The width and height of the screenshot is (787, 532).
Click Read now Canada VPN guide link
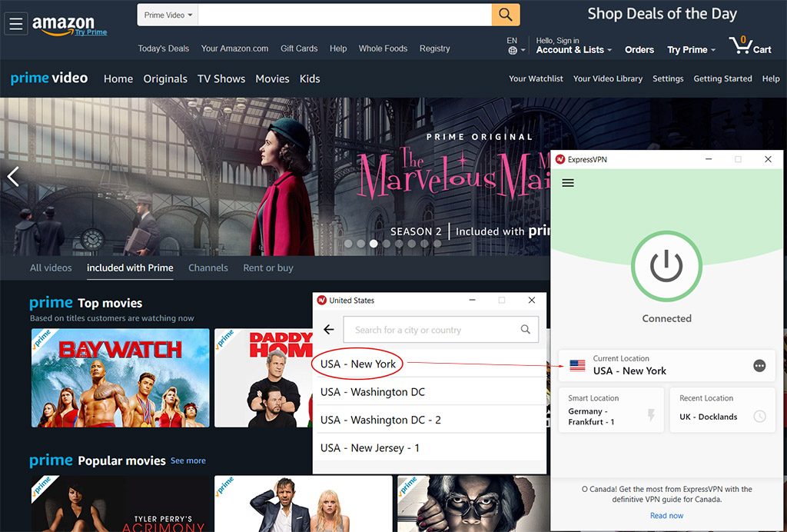pos(666,515)
